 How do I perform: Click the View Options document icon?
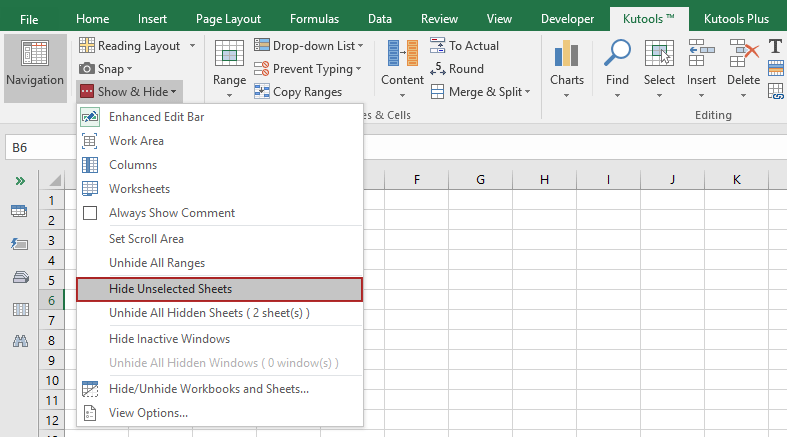click(90, 413)
